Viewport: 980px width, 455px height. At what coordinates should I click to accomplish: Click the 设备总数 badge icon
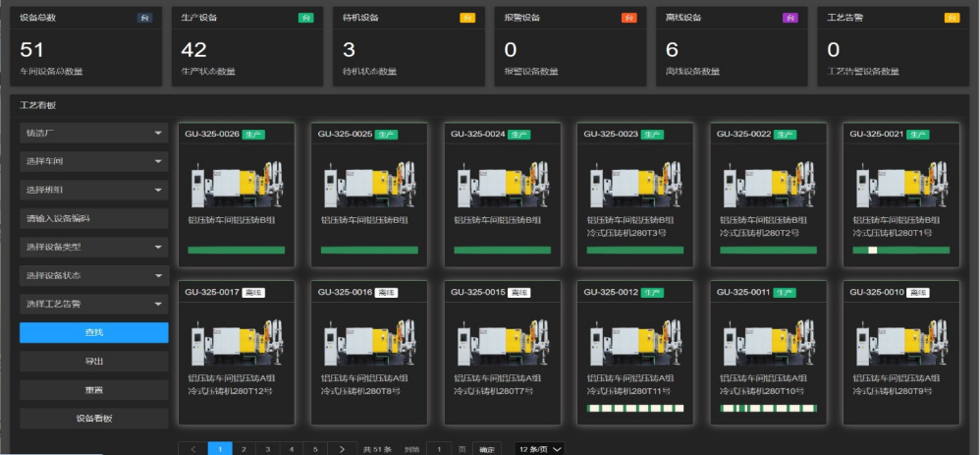(145, 18)
